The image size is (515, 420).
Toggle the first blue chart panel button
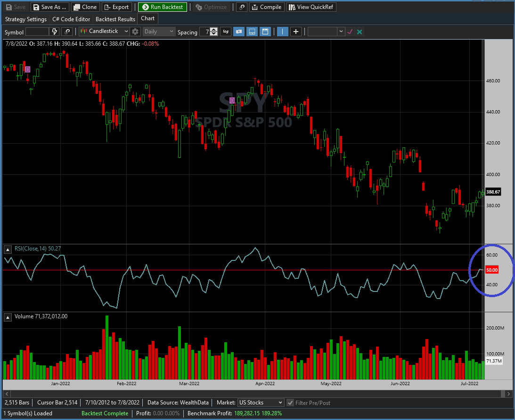pos(239,32)
